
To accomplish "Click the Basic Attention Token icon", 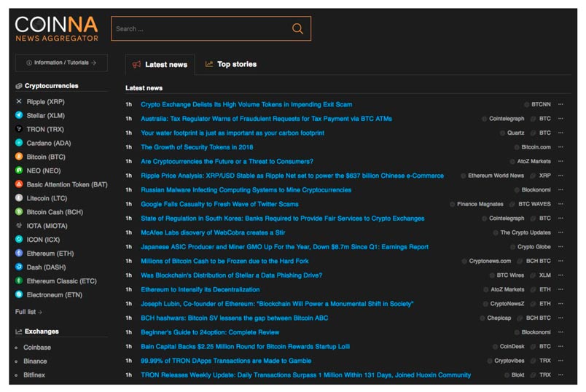I will pyautogui.click(x=19, y=184).
